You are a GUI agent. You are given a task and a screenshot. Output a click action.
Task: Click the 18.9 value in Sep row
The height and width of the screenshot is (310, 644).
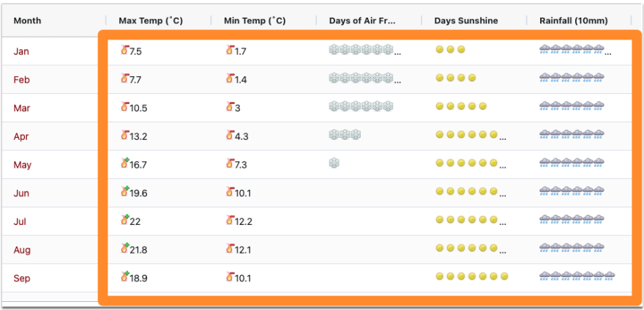[138, 278]
